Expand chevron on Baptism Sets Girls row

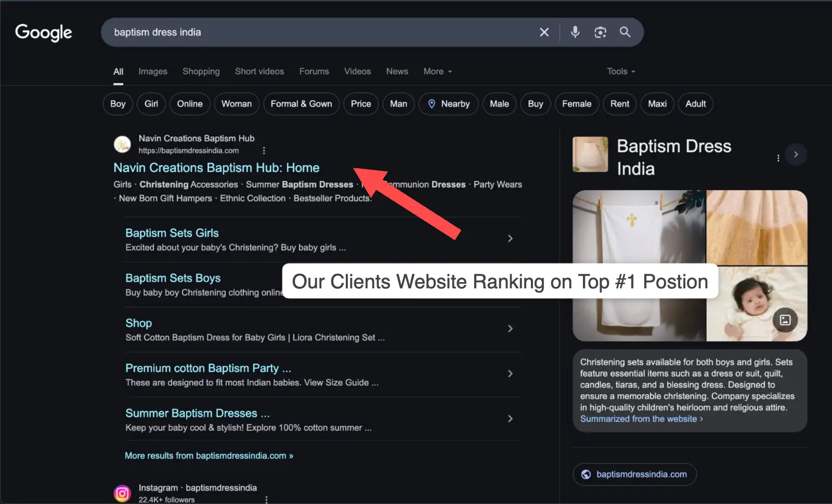[x=510, y=238]
